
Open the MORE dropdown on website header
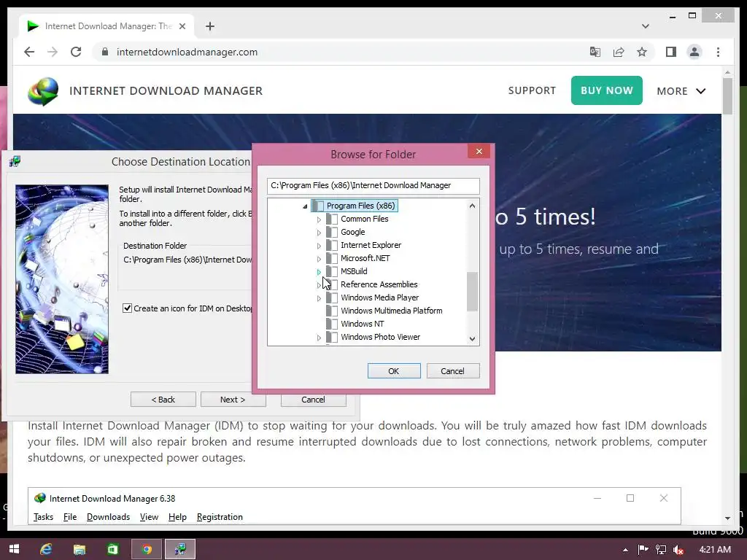pyautogui.click(x=681, y=91)
